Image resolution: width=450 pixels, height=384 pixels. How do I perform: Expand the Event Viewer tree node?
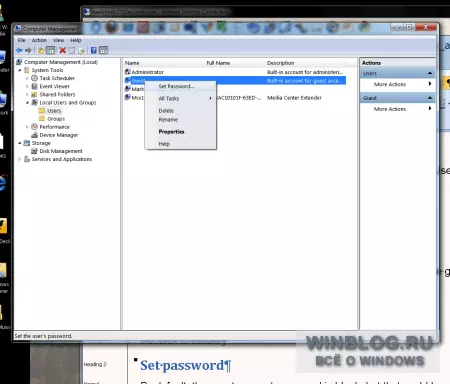(27, 86)
